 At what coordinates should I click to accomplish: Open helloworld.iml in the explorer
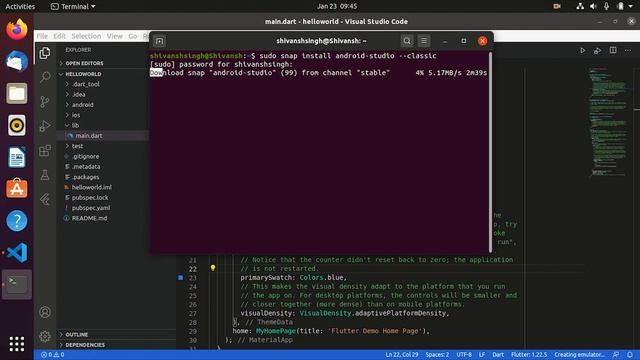click(x=91, y=187)
